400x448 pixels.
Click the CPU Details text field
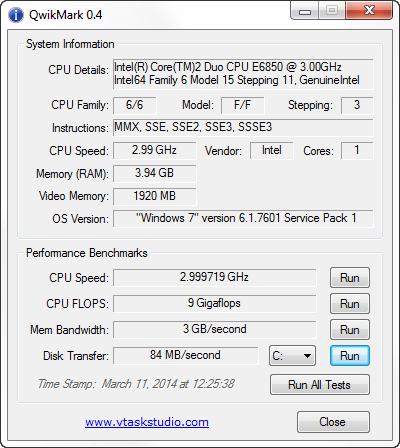coord(243,74)
